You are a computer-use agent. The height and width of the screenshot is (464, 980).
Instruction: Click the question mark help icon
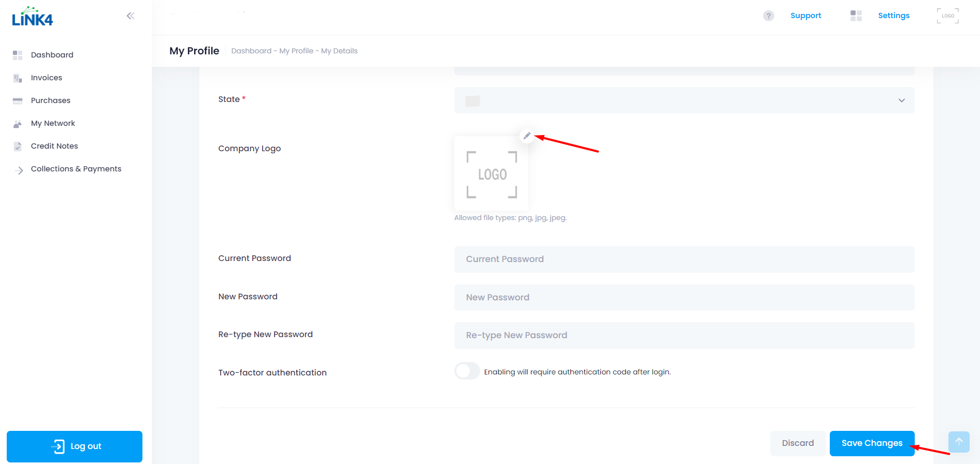pyautogui.click(x=769, y=16)
